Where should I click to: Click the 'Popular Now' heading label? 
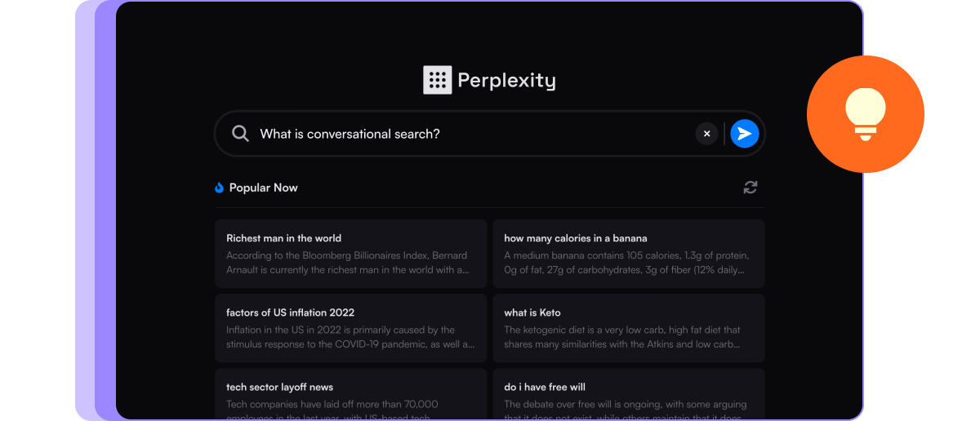[263, 188]
